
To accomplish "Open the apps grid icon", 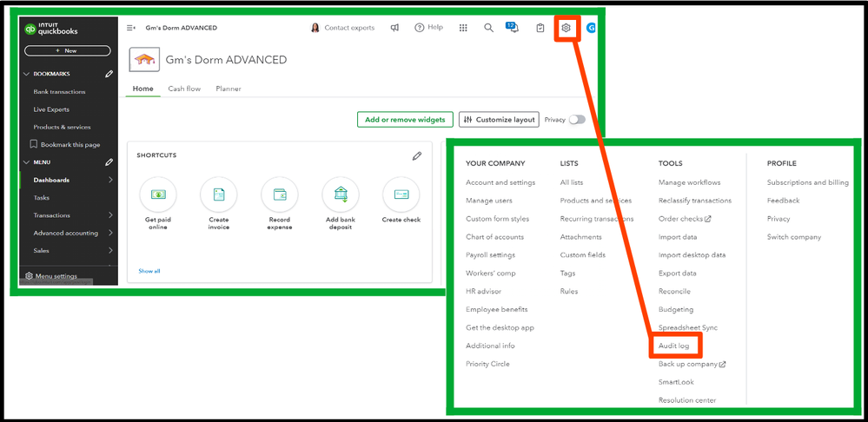I will pyautogui.click(x=463, y=28).
